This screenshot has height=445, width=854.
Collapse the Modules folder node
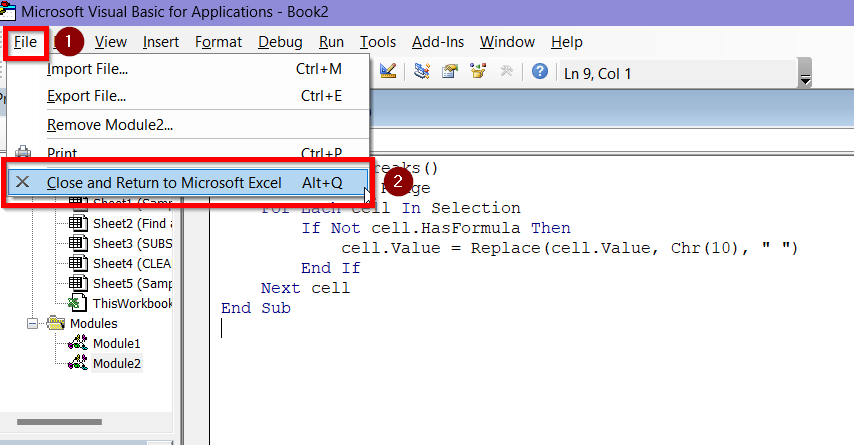[33, 324]
